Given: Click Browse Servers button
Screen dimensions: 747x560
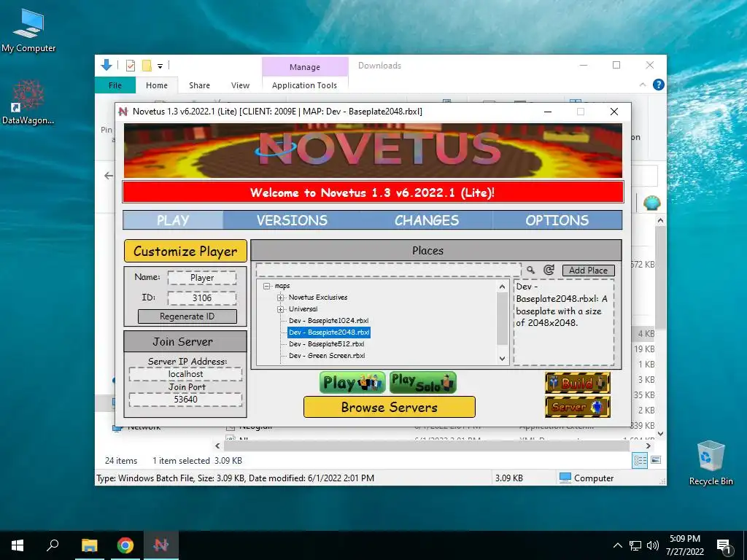Looking at the screenshot, I should point(390,407).
